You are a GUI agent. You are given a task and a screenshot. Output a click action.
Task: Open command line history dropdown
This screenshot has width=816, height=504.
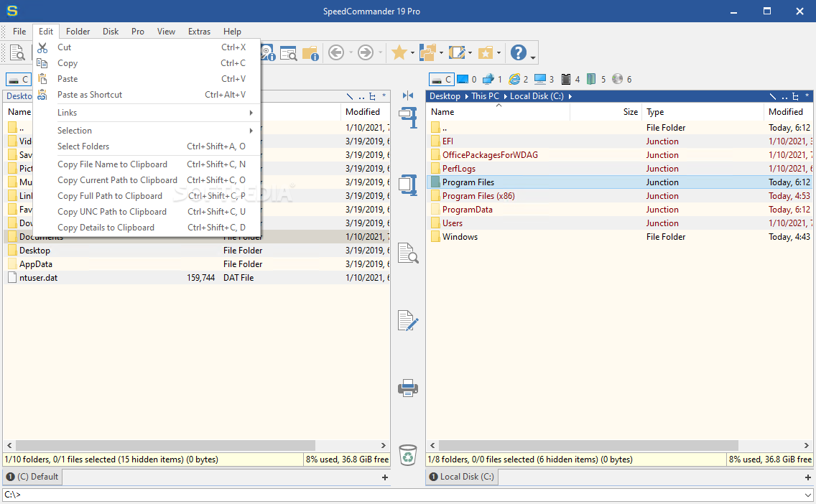(807, 495)
